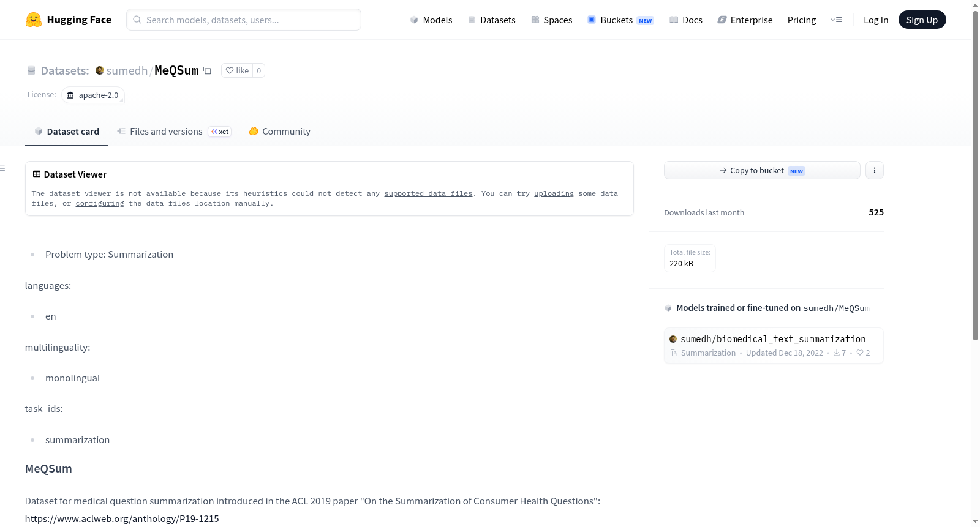Screen dimensions: 980x527
Task: Open the Enterprise page
Action: point(745,20)
